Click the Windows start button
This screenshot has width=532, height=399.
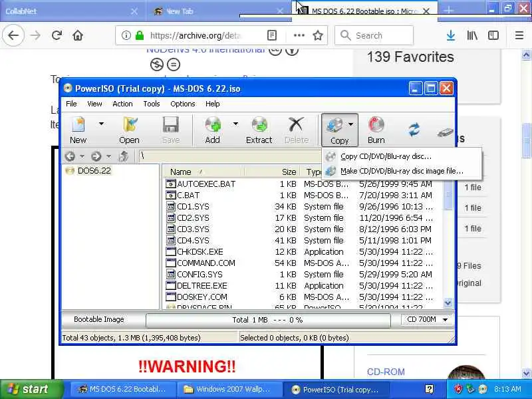(31, 389)
